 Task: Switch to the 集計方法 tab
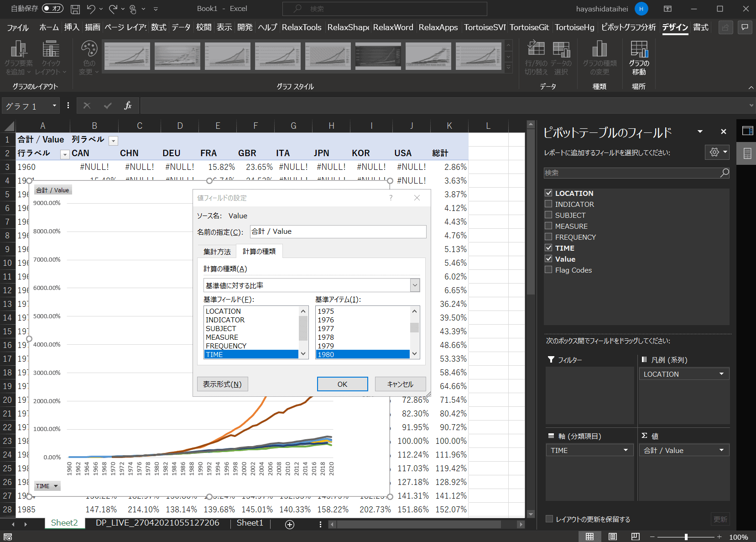coord(217,252)
